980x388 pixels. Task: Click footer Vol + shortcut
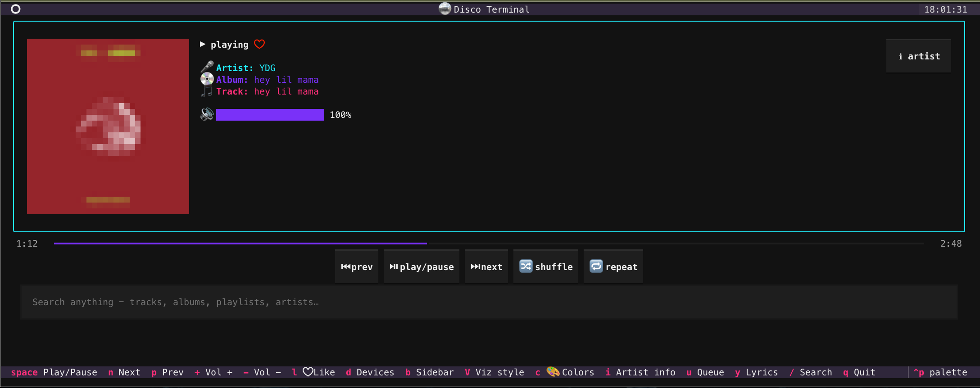[213, 372]
